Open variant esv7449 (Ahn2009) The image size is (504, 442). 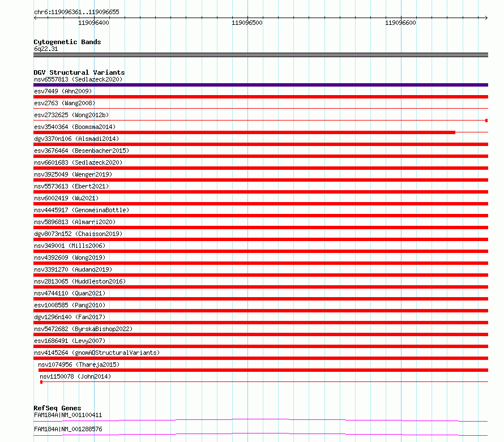63,91
